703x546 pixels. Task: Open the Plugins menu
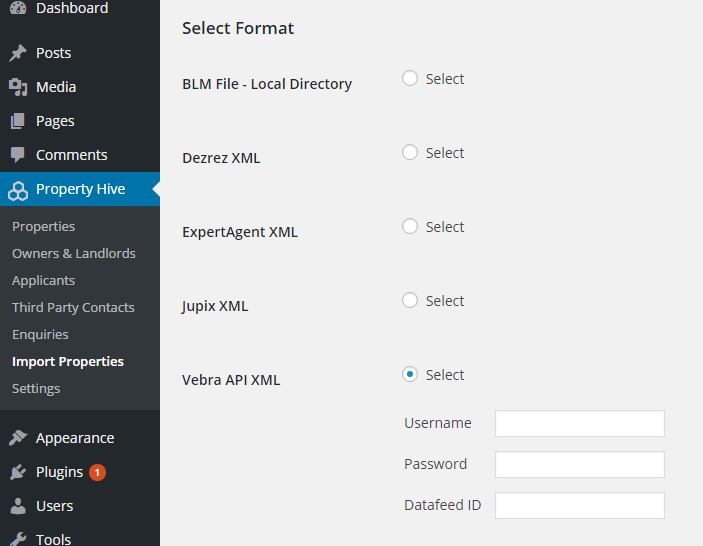point(80,472)
